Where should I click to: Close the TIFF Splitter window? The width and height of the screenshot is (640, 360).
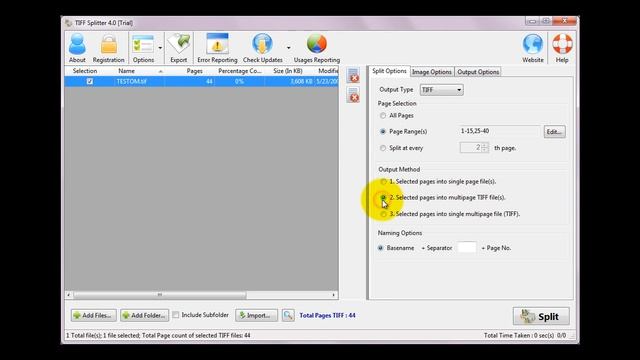point(565,21)
